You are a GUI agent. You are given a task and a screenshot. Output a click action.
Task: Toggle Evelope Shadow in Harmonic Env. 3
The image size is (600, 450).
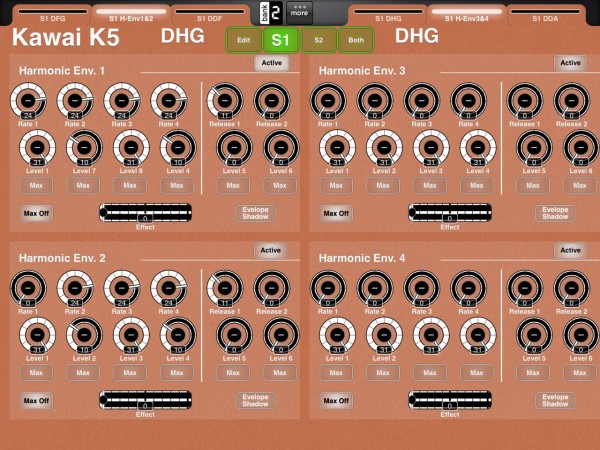[x=555, y=213]
